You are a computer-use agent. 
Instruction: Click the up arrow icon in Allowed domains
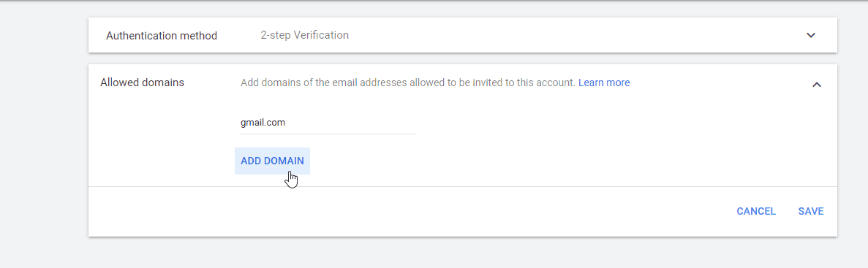817,85
